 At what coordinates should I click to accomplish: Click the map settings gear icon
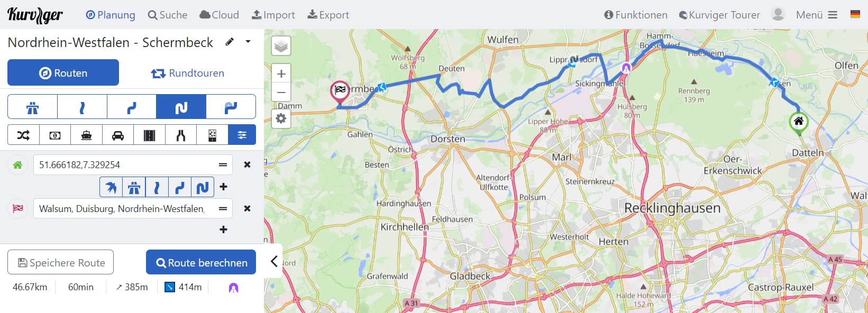[281, 118]
